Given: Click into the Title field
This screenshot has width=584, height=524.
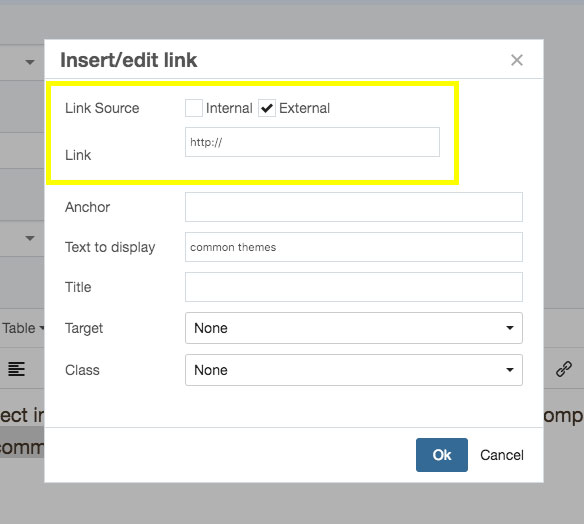Looking at the screenshot, I should coord(353,287).
